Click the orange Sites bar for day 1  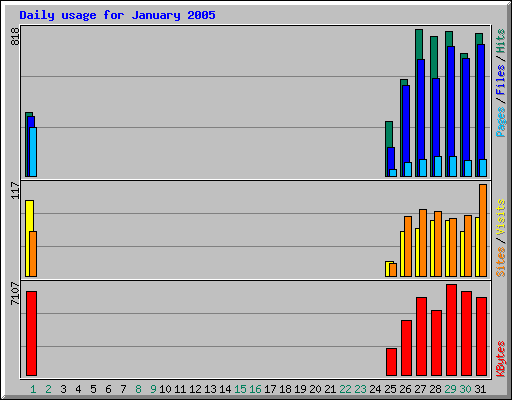tap(33, 254)
